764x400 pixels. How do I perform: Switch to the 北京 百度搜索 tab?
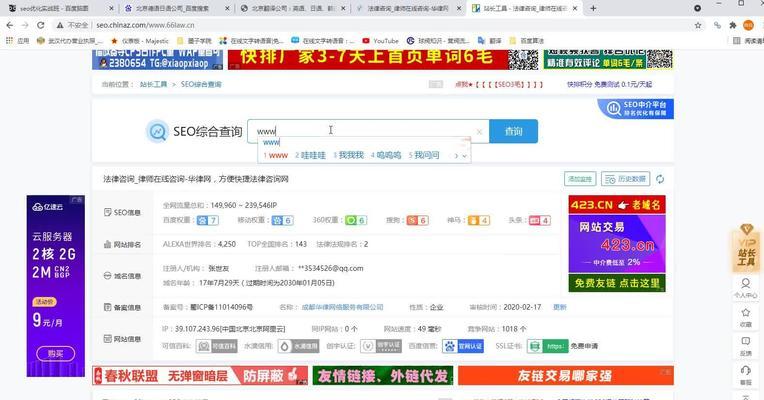(x=174, y=8)
